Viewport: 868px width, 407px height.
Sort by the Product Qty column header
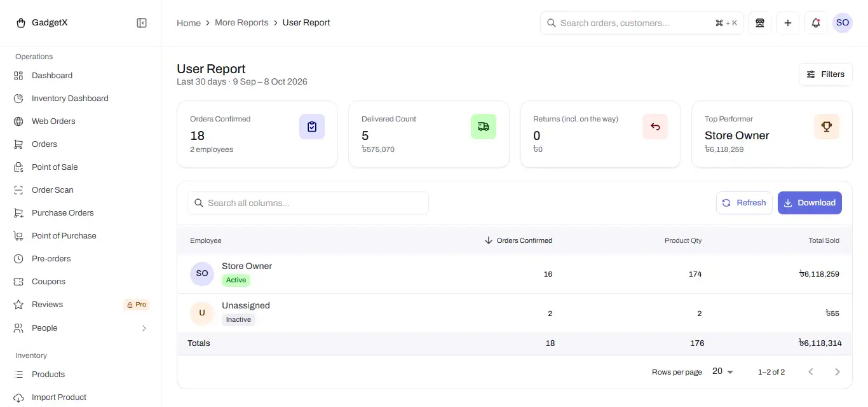tap(683, 240)
